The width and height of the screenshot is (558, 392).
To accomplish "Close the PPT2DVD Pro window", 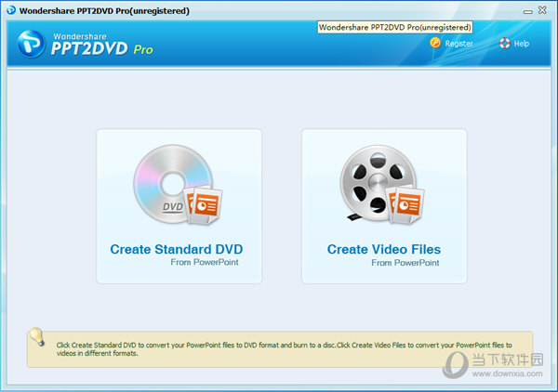I will [542, 10].
